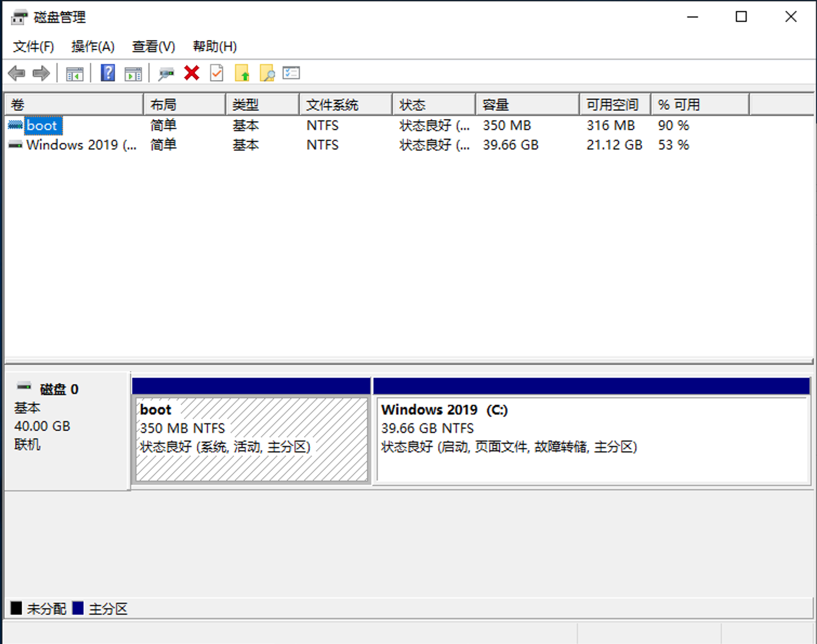Open the checklist settings icon in toolbar

[291, 73]
